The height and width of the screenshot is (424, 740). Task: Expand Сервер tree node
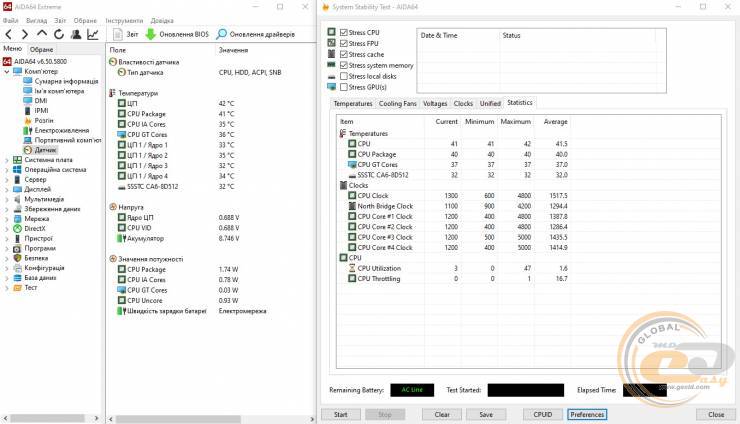(7, 180)
